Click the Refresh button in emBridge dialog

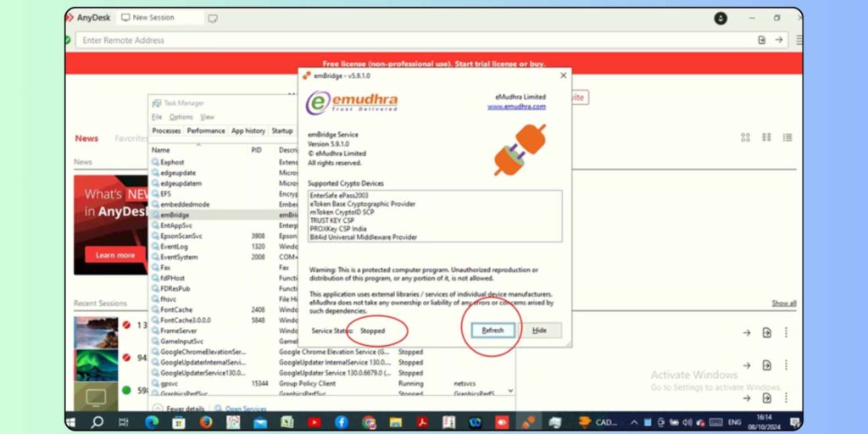[x=492, y=331]
